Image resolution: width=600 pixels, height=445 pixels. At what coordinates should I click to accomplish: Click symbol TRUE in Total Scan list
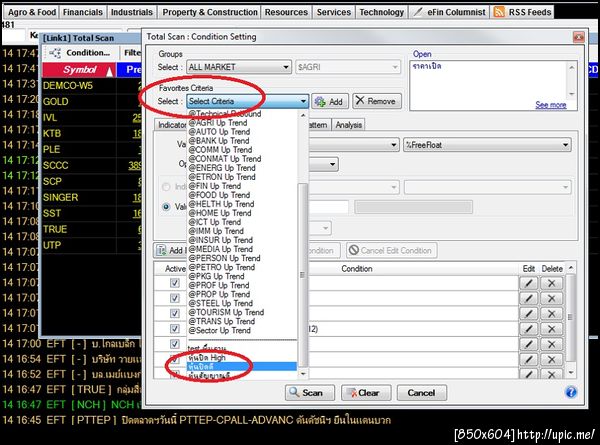tap(55, 229)
